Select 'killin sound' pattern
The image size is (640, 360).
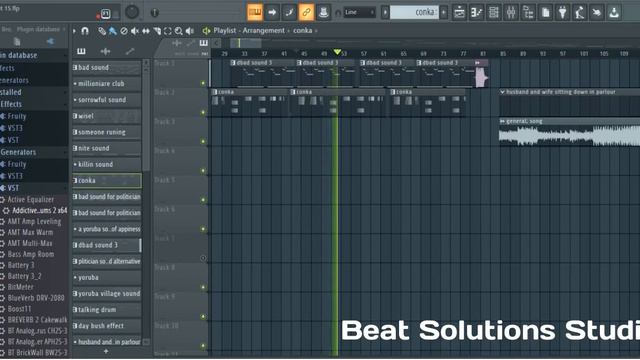pos(107,164)
